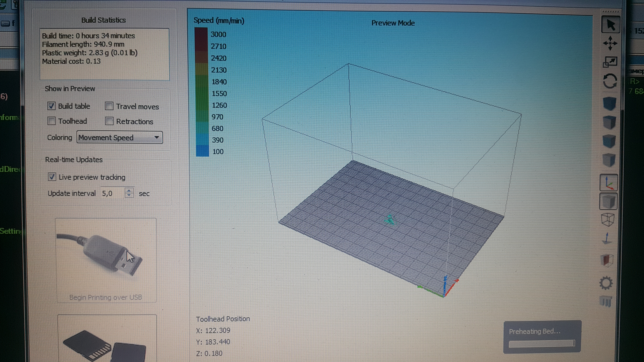Toggle wireframe cube rendering icon

point(608,220)
